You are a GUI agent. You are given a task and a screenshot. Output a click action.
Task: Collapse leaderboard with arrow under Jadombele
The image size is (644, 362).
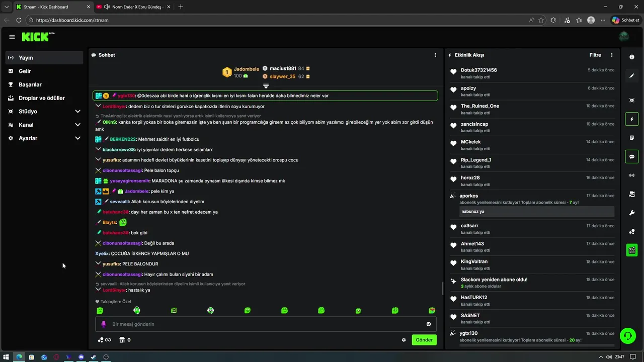tap(266, 86)
